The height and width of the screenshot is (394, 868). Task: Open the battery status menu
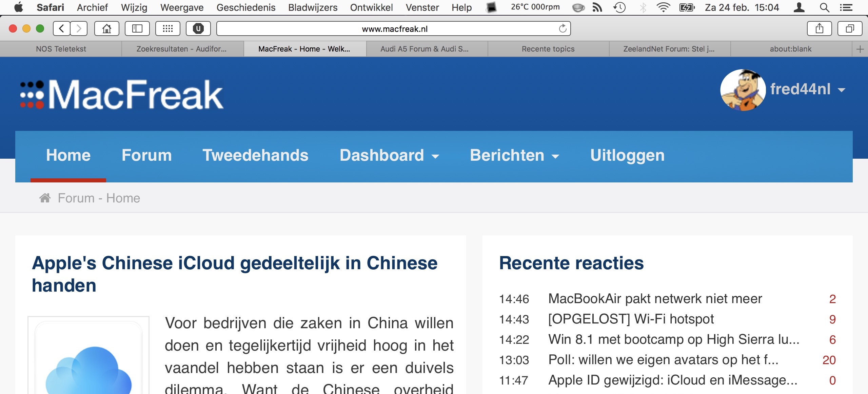pos(687,7)
